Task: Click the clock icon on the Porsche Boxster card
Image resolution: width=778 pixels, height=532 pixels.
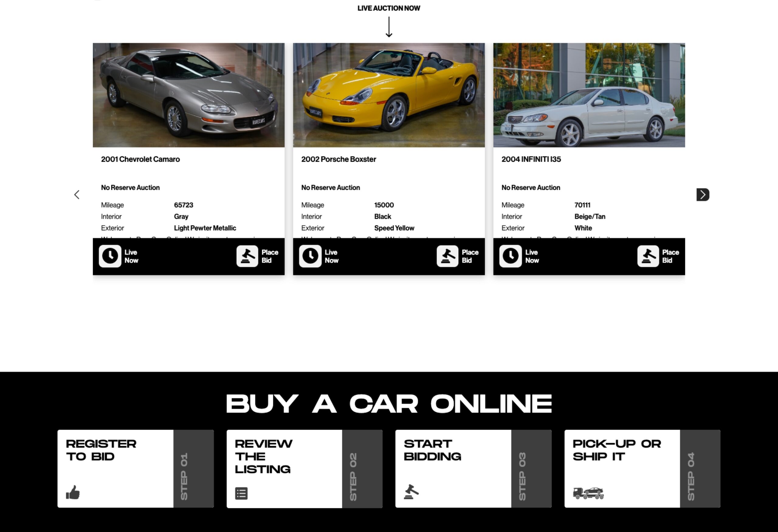Action: (x=310, y=256)
